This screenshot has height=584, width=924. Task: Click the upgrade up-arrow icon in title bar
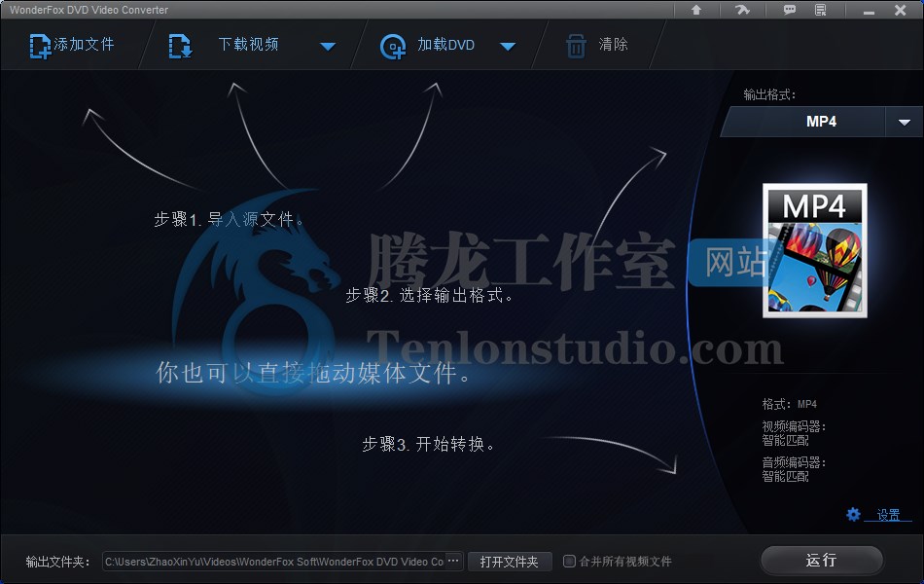coord(696,10)
